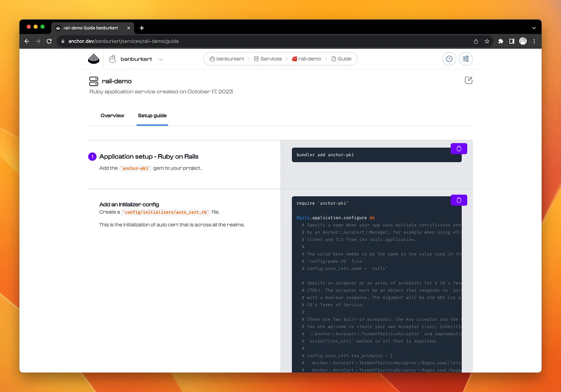Reload the page
This screenshot has height=392, width=561.
pyautogui.click(x=49, y=41)
